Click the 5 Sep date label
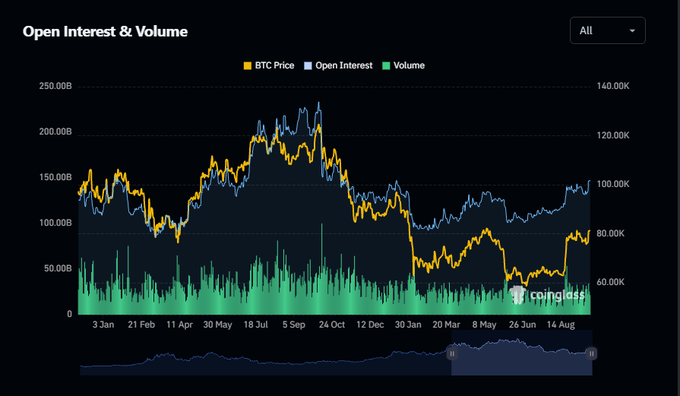The width and height of the screenshot is (680, 396). (294, 324)
